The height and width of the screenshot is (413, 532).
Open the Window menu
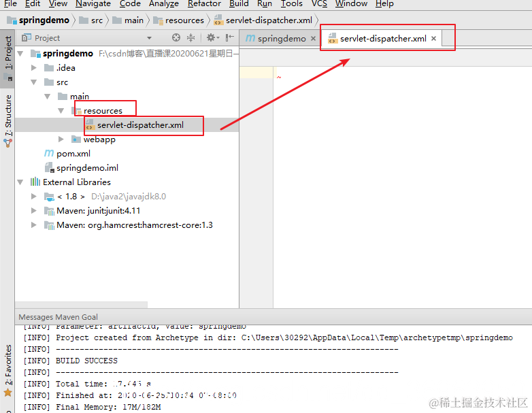[351, 3]
